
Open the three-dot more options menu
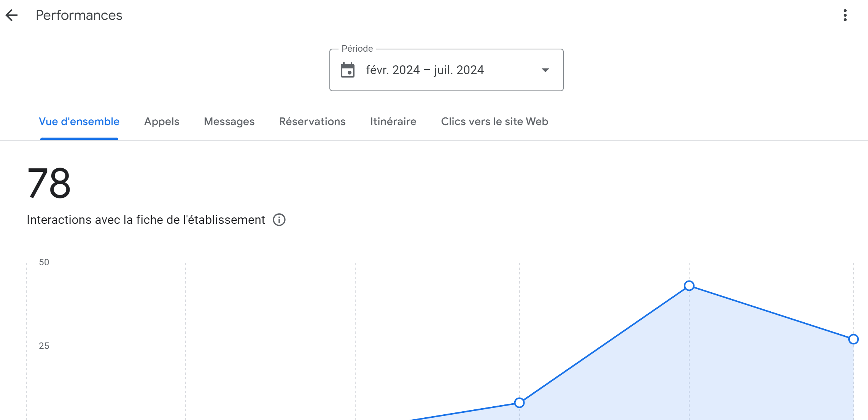pos(845,15)
